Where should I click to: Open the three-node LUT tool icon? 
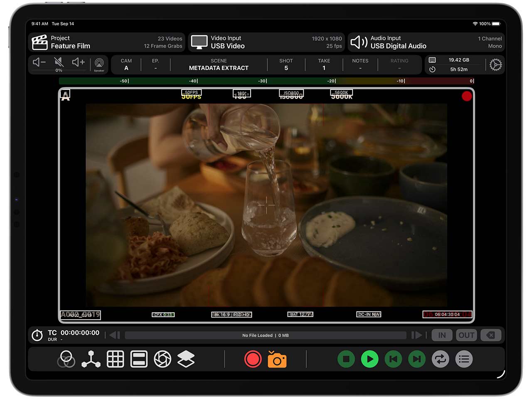coord(91,359)
